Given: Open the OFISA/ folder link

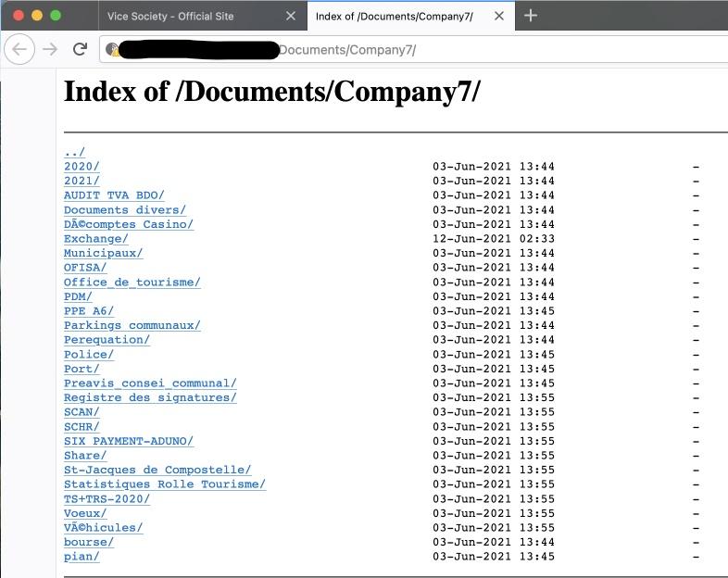Looking at the screenshot, I should tap(85, 268).
